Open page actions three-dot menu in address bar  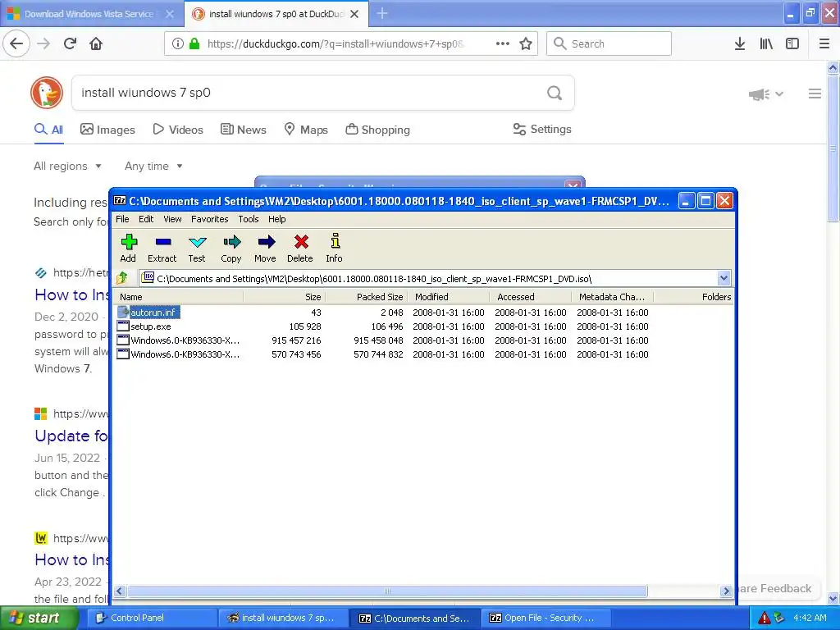pyautogui.click(x=503, y=43)
